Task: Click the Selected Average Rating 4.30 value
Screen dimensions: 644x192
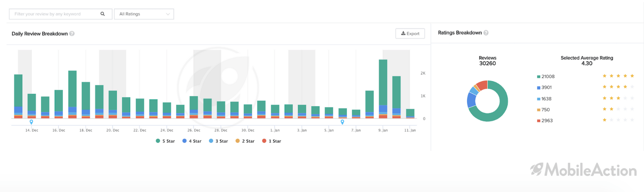Action: coord(587,63)
